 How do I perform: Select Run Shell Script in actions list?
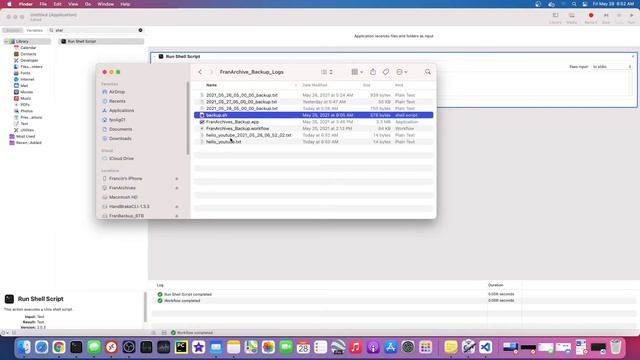click(x=101, y=42)
